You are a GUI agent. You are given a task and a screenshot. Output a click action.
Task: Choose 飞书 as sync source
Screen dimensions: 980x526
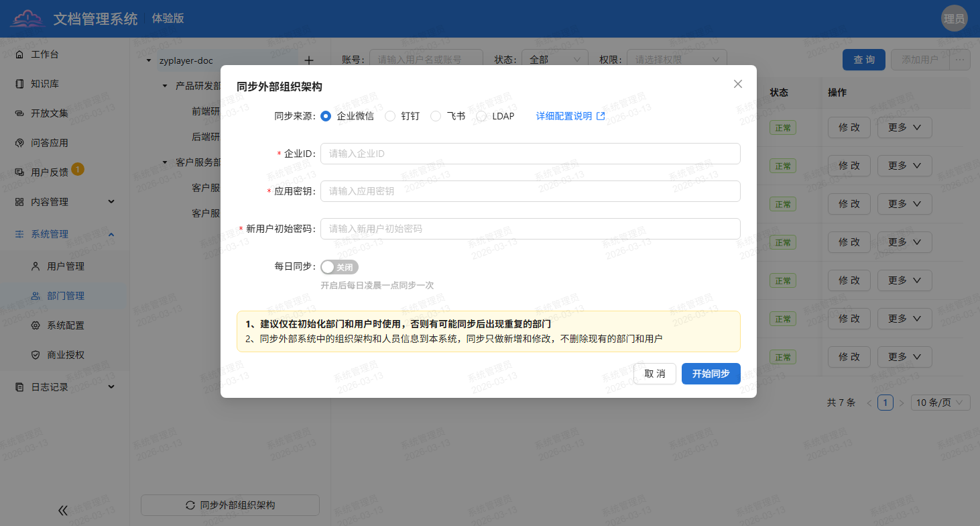436,116
